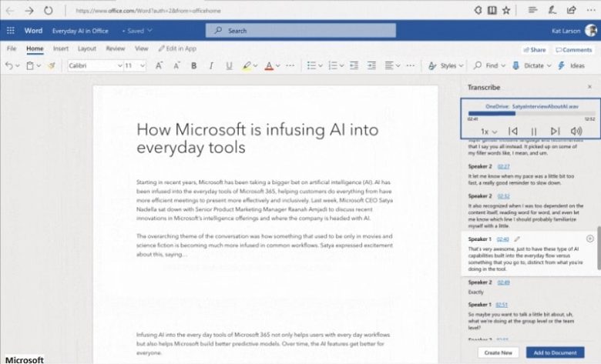Click the Undo icon
This screenshot has height=364, width=601.
pos(8,66)
